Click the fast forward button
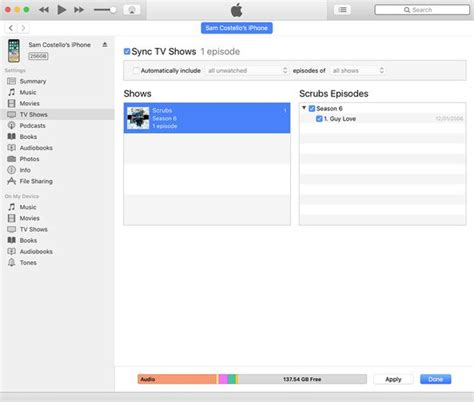Image resolution: width=474 pixels, height=402 pixels. (x=79, y=10)
